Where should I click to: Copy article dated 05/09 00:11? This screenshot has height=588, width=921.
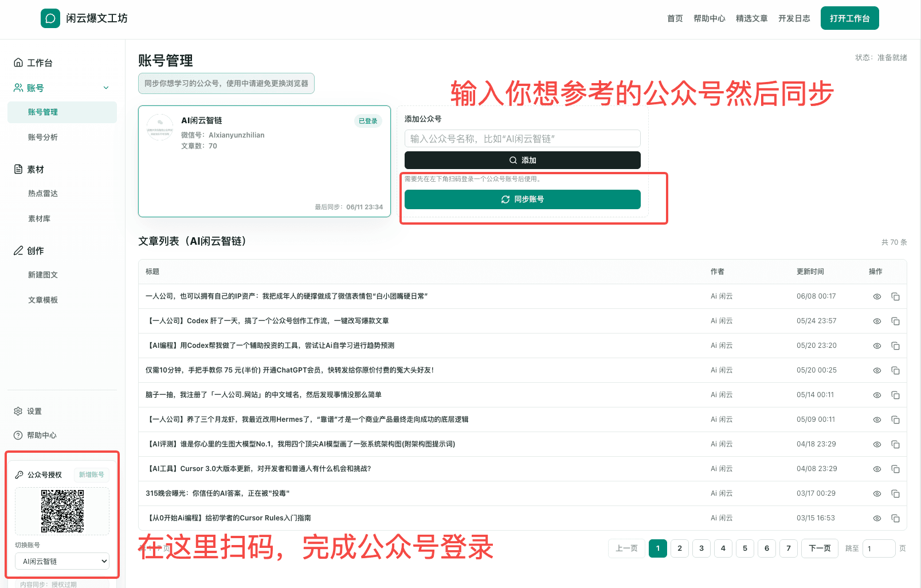click(895, 420)
